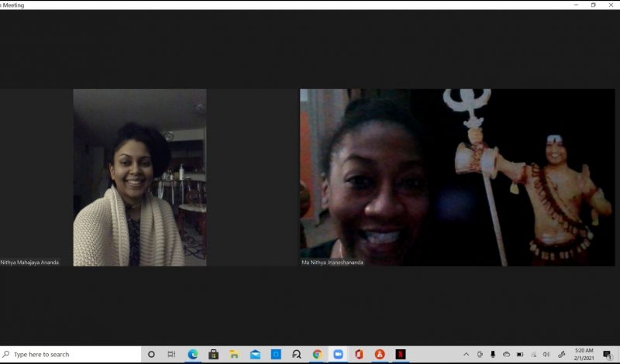620x364 pixels.
Task: Open the Wi-Fi network flyout
Action: coord(533,354)
